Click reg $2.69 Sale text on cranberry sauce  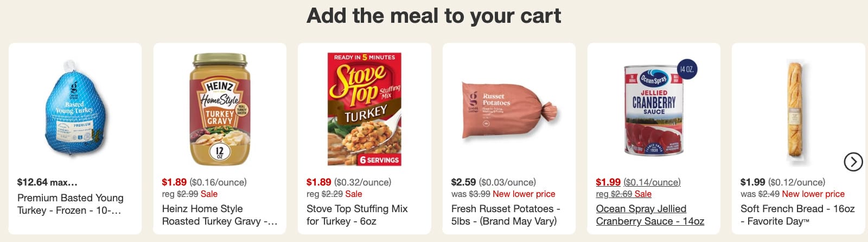click(623, 194)
